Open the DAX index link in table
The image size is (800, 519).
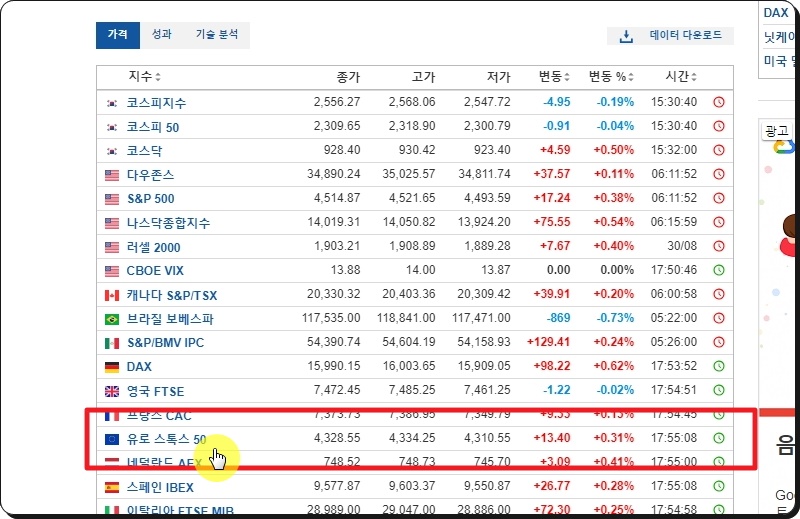click(x=139, y=366)
